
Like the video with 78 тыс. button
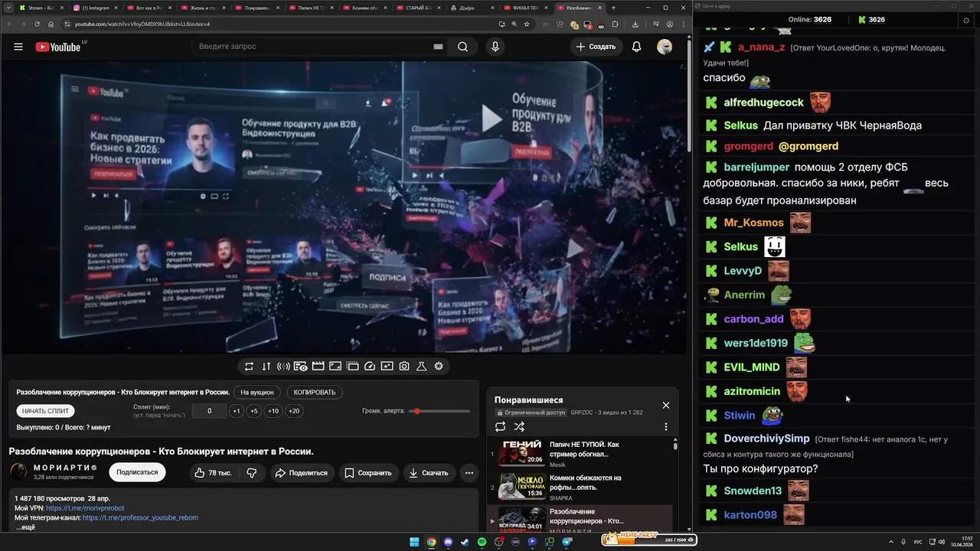[214, 473]
